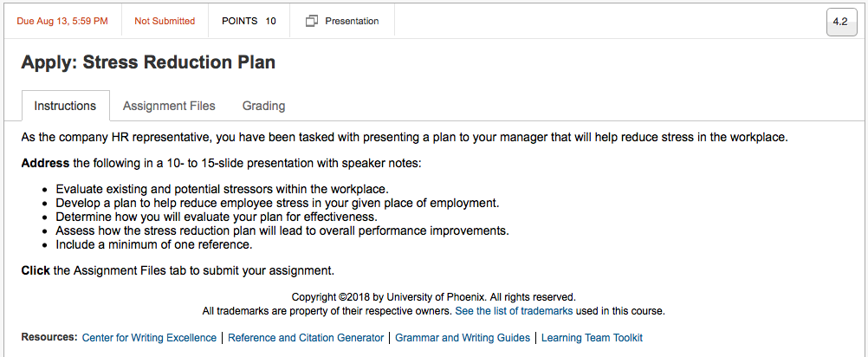Click the Include a minimum of one reference bullet
Screen dimensions: 868x357
(x=154, y=244)
